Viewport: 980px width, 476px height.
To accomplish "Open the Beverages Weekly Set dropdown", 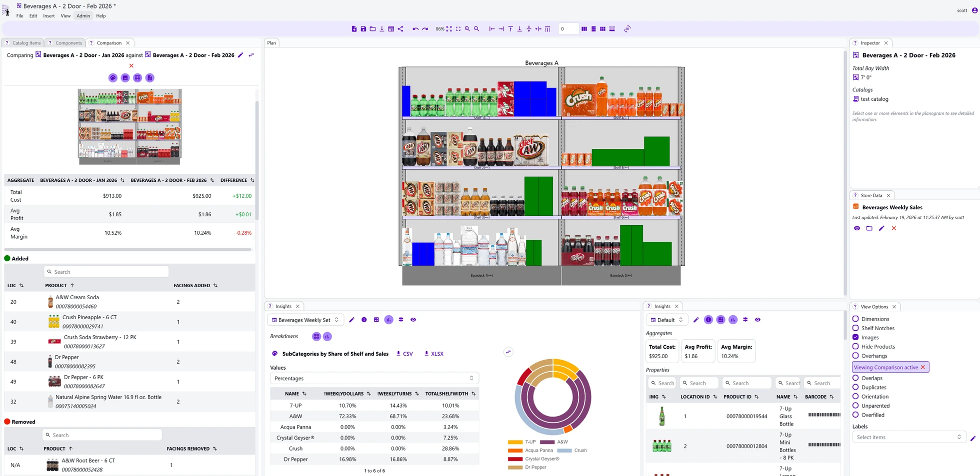I will coord(305,320).
